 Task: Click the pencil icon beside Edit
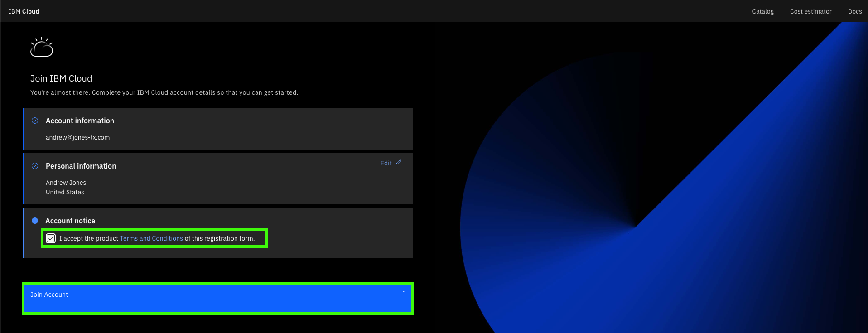(x=399, y=163)
